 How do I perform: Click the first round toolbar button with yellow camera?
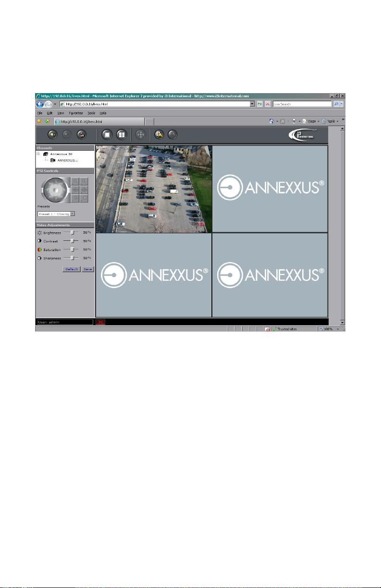pyautogui.click(x=53, y=135)
